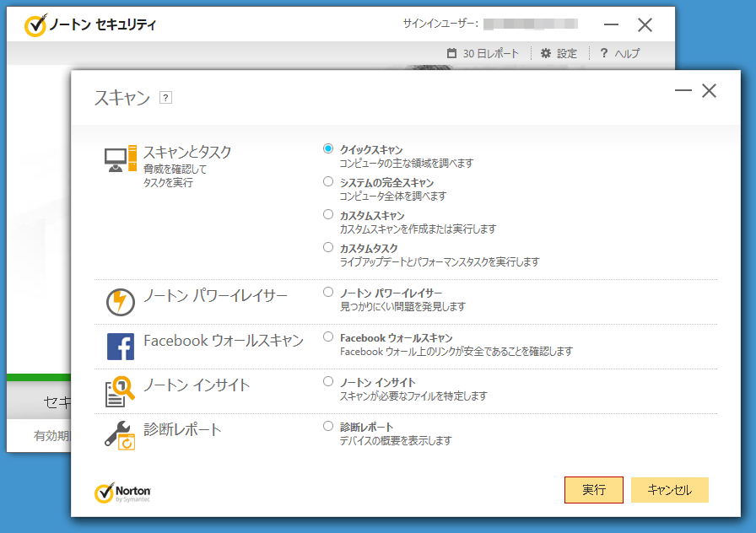
Task: Select ノートン パワーイレイサー radio button
Action: point(328,292)
